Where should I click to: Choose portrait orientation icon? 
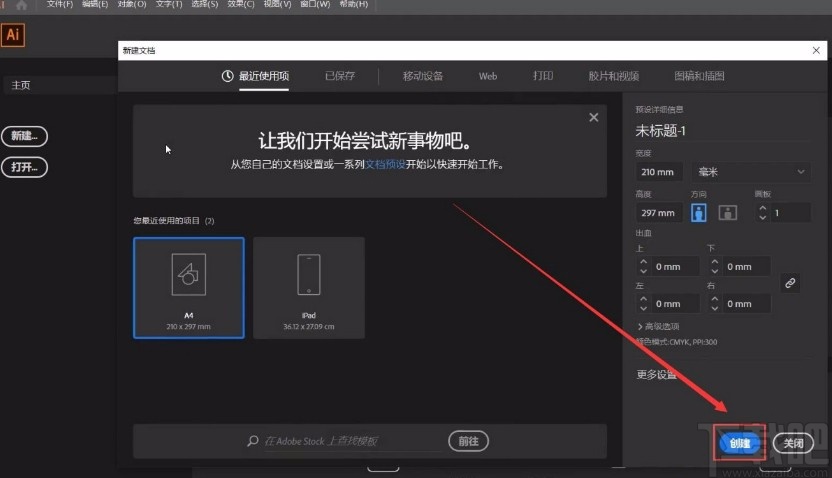point(698,213)
